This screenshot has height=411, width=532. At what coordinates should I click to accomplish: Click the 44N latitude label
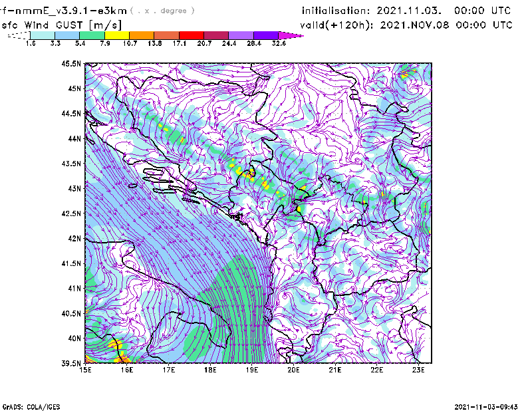point(74,138)
